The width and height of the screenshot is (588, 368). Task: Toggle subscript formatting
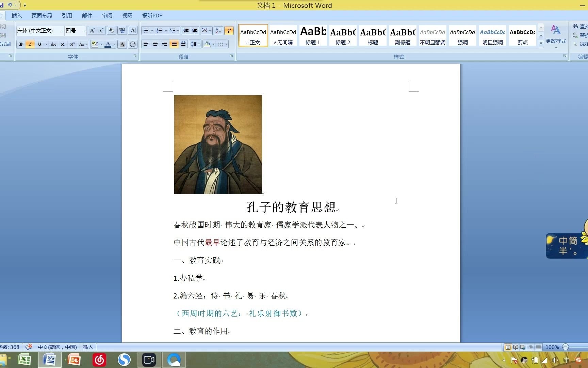[63, 44]
